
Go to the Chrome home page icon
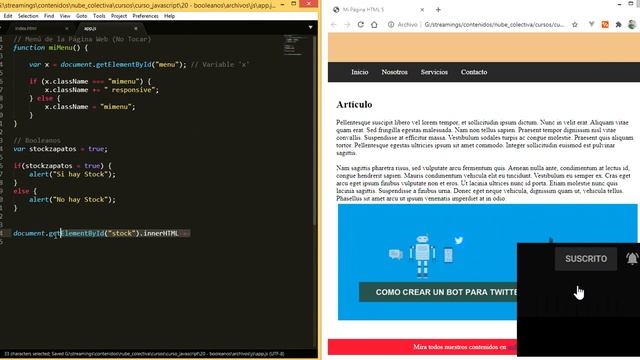pos(374,24)
